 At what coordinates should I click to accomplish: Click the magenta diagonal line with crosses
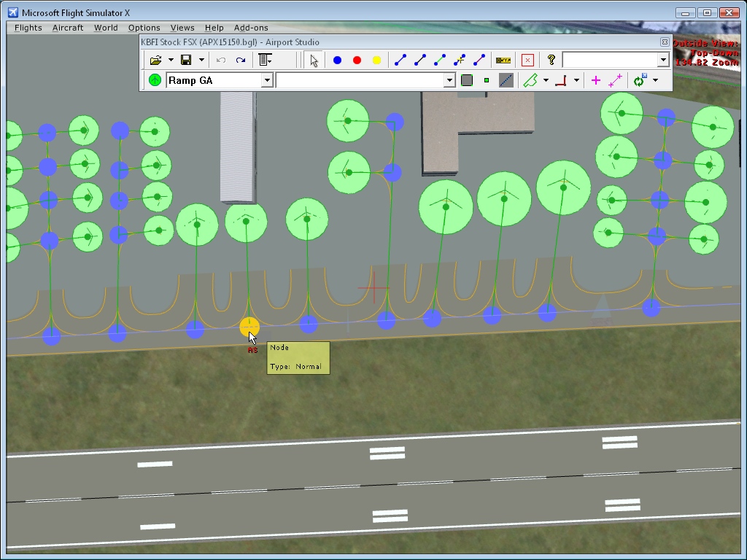coord(615,80)
